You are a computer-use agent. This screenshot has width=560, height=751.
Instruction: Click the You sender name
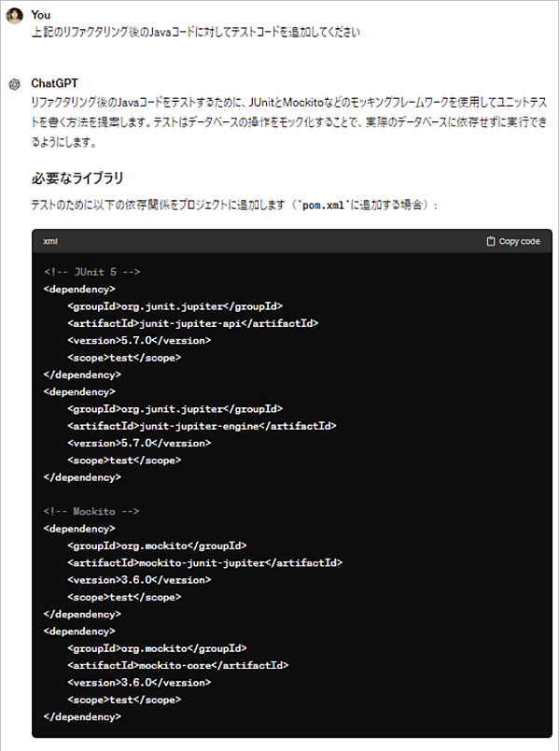pyautogui.click(x=41, y=15)
